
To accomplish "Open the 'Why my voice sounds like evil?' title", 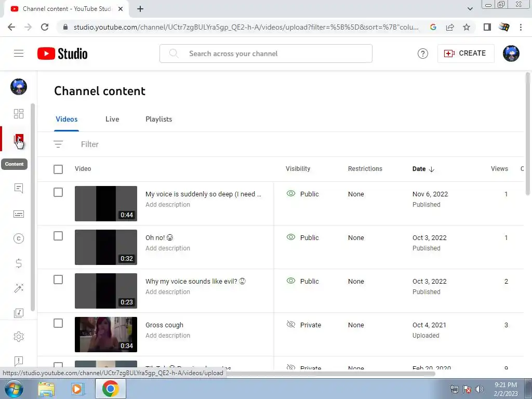I will coord(195,281).
